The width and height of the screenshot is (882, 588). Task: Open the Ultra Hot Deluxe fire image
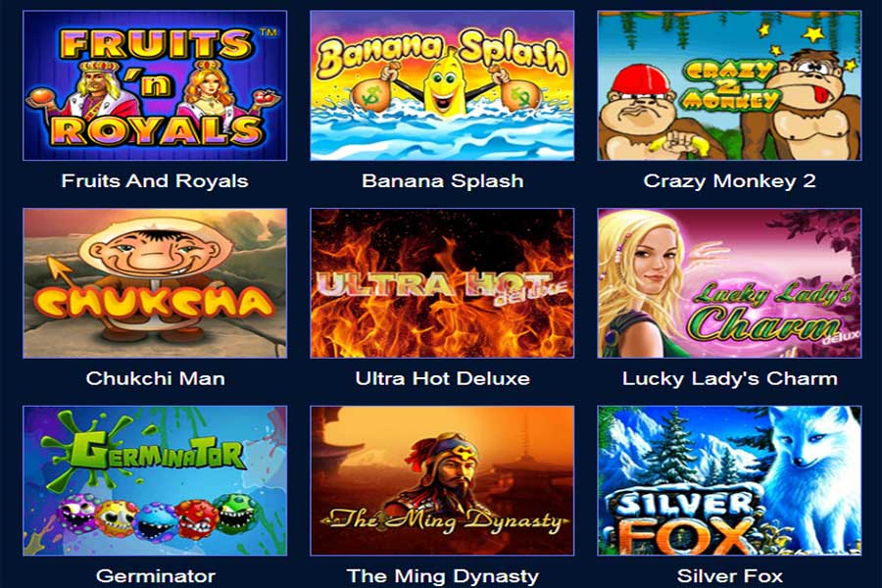click(442, 283)
